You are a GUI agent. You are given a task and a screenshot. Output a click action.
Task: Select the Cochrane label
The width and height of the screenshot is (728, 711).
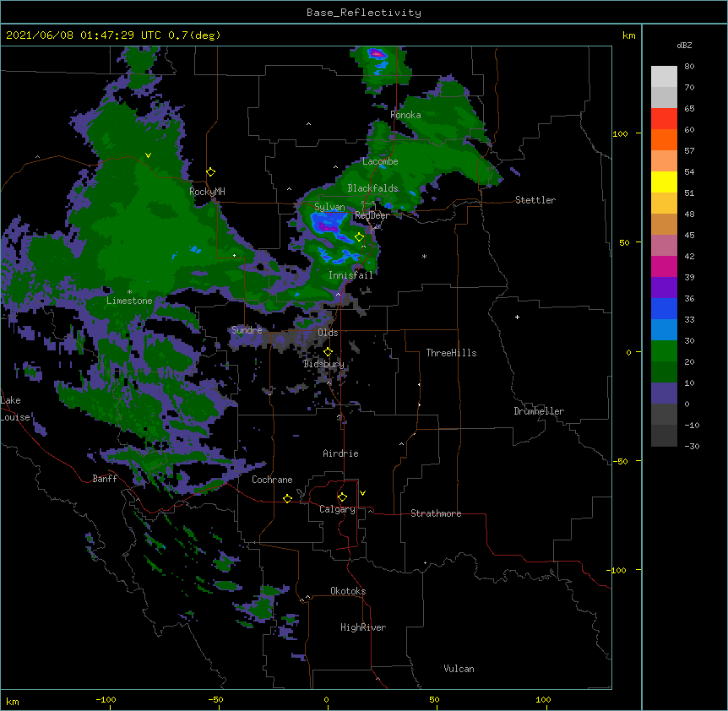(272, 480)
